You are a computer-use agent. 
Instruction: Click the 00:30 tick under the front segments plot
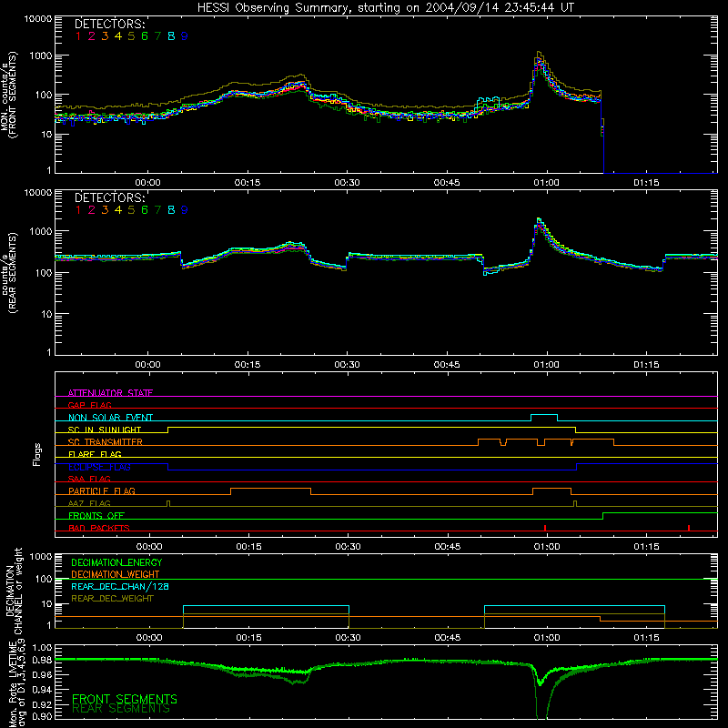pyautogui.click(x=347, y=183)
